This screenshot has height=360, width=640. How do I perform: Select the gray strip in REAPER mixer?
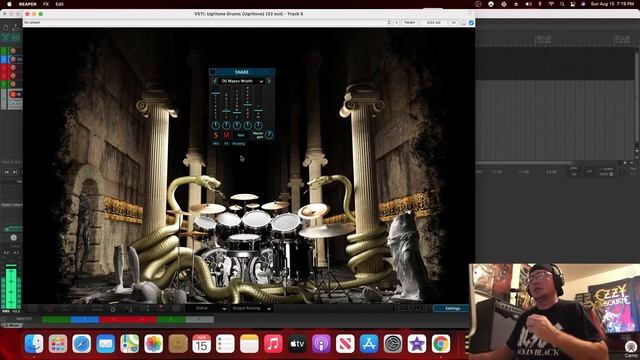point(200,320)
